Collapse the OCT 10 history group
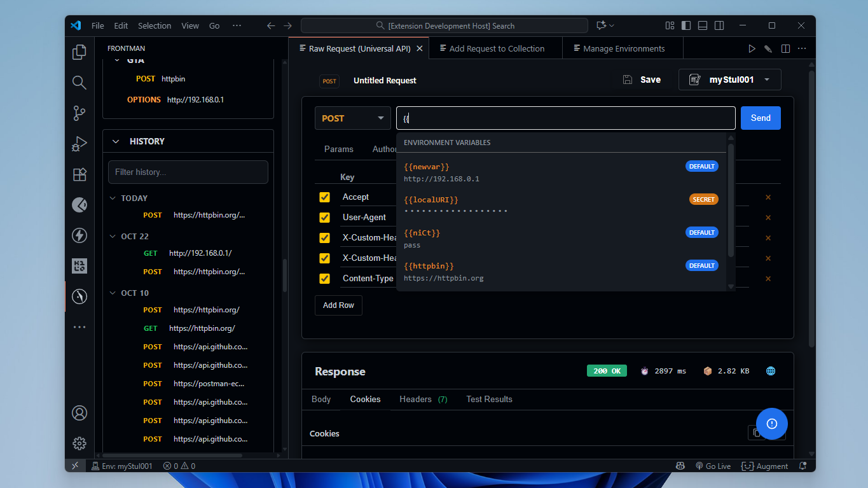868x488 pixels. (x=113, y=293)
